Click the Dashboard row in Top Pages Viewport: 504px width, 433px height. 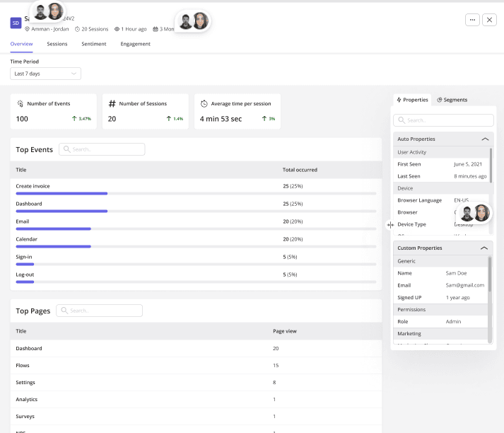[196, 348]
